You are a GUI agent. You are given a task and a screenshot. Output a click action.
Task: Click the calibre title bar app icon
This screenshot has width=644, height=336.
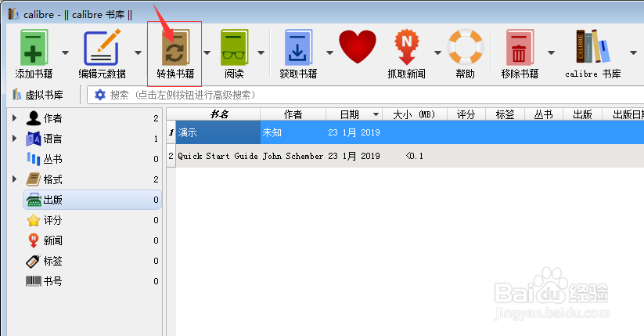[x=13, y=14]
